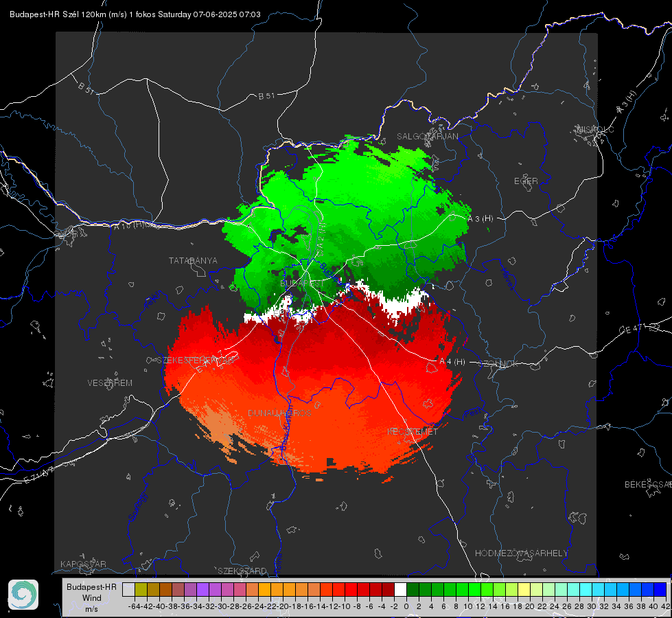Click the radar title text with date 07-06-2025

pyautogui.click(x=135, y=14)
